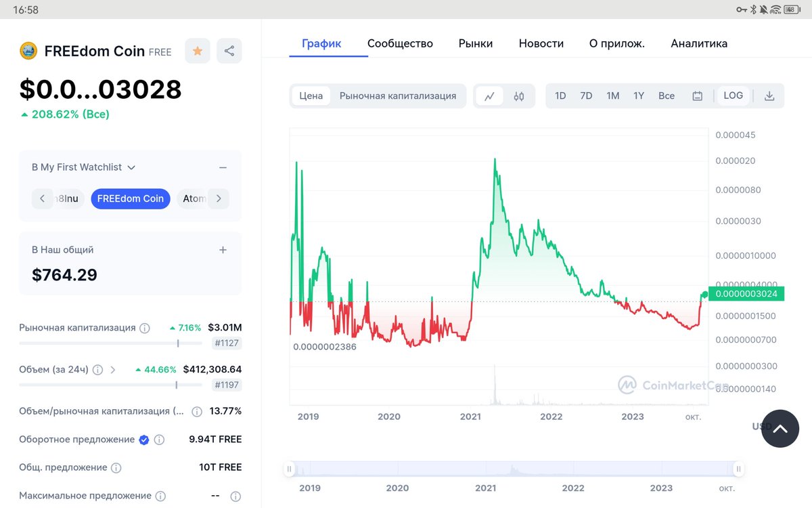Open the share icon button
Image resolution: width=812 pixels, height=508 pixels.
click(229, 51)
